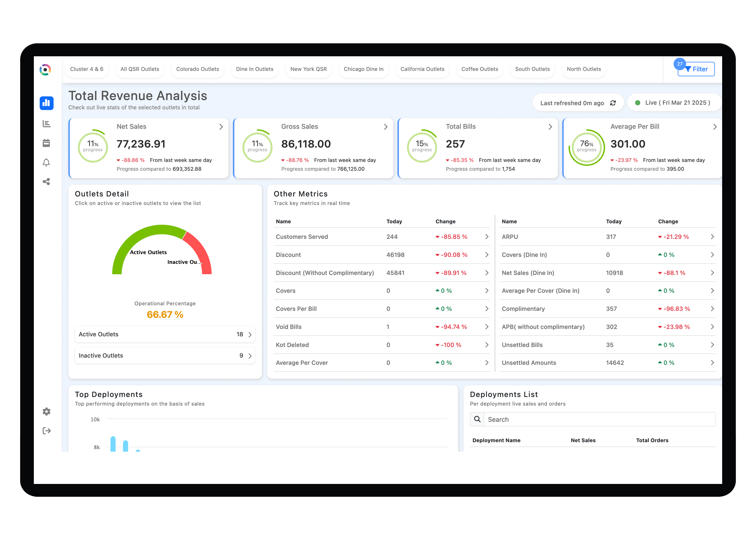Select the California Outlets tab
This screenshot has width=756, height=540.
(x=422, y=69)
